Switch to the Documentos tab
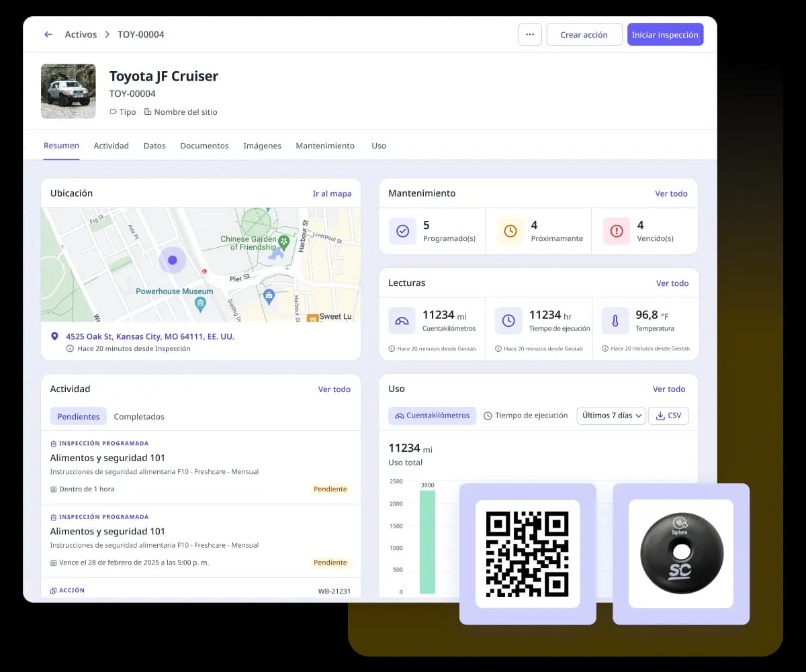This screenshot has height=672, width=806. (x=204, y=146)
